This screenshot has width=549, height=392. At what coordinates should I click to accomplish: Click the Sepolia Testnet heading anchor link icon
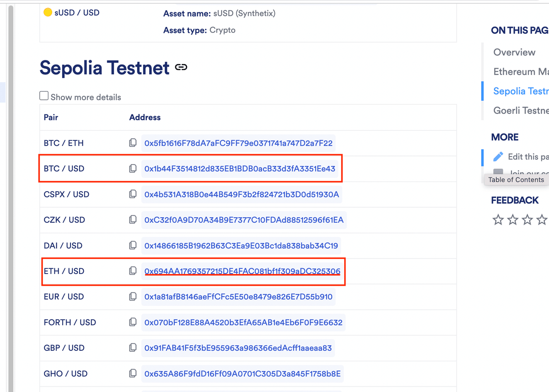tap(181, 68)
